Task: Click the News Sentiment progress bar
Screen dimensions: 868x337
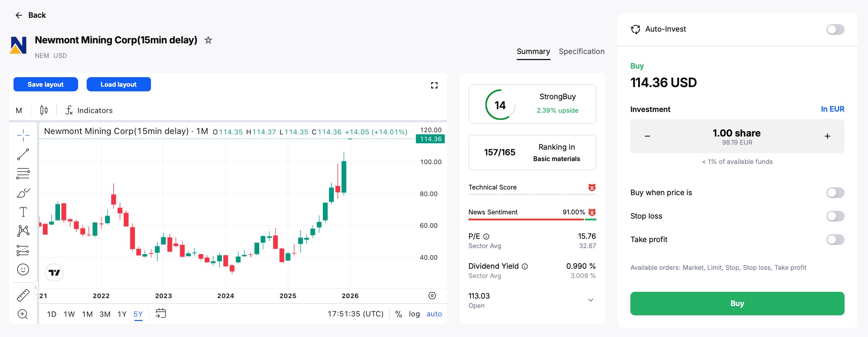Action: [532, 220]
